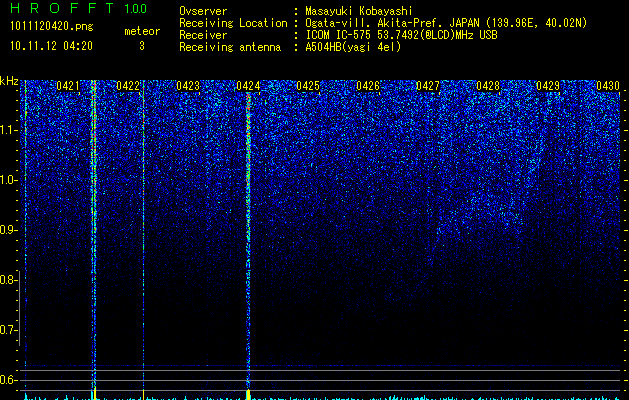
Task: Click the 0.7 frequency axis label
Action: (x=8, y=330)
